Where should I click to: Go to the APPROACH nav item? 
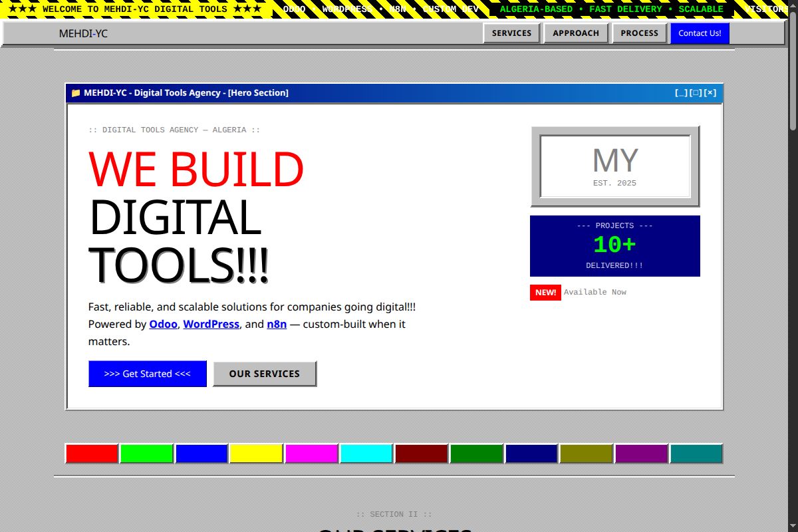tap(576, 33)
